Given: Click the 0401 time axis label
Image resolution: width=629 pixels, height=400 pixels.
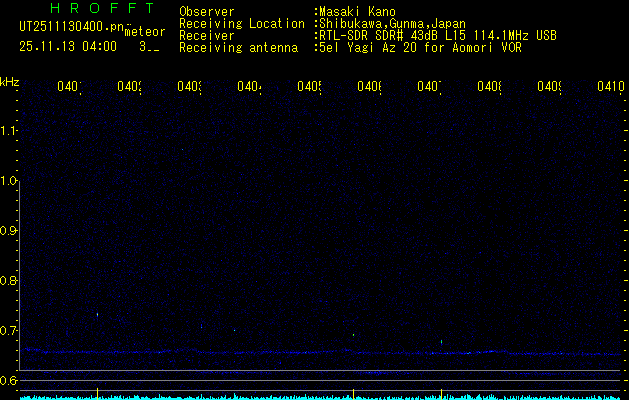Looking at the screenshot, I should 69,86.
